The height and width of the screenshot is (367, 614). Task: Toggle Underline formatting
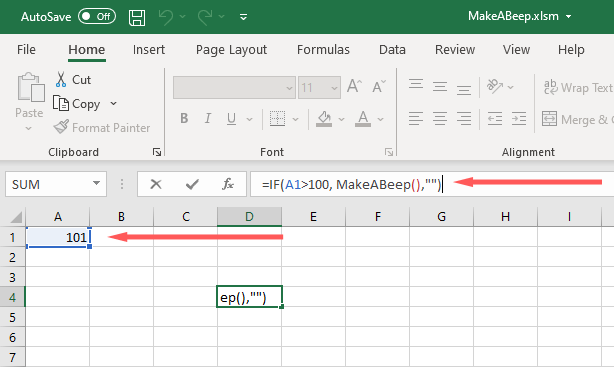(x=231, y=118)
